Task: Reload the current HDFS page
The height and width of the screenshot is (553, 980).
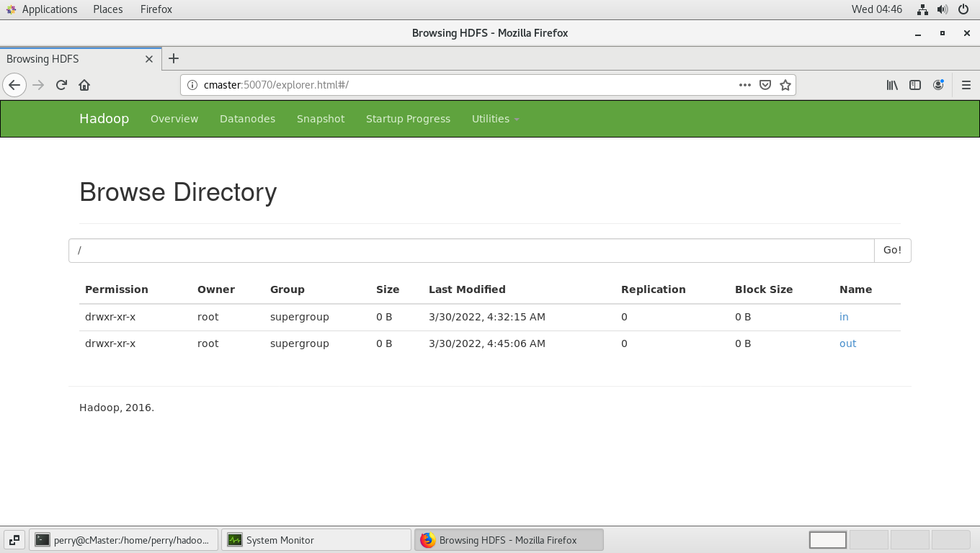Action: 61,85
